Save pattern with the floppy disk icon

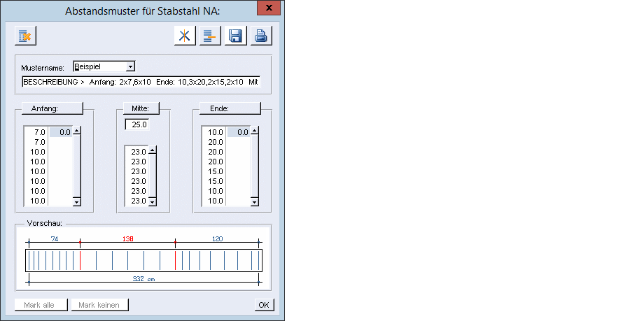[x=236, y=36]
